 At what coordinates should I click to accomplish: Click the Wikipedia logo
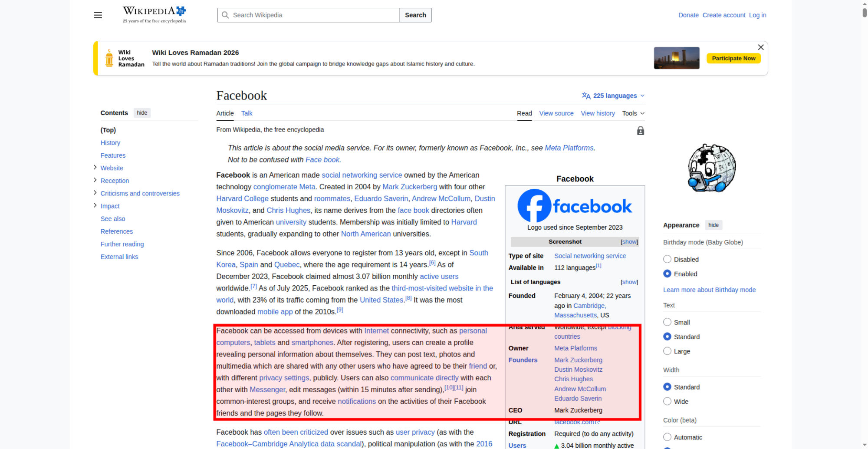(154, 14)
